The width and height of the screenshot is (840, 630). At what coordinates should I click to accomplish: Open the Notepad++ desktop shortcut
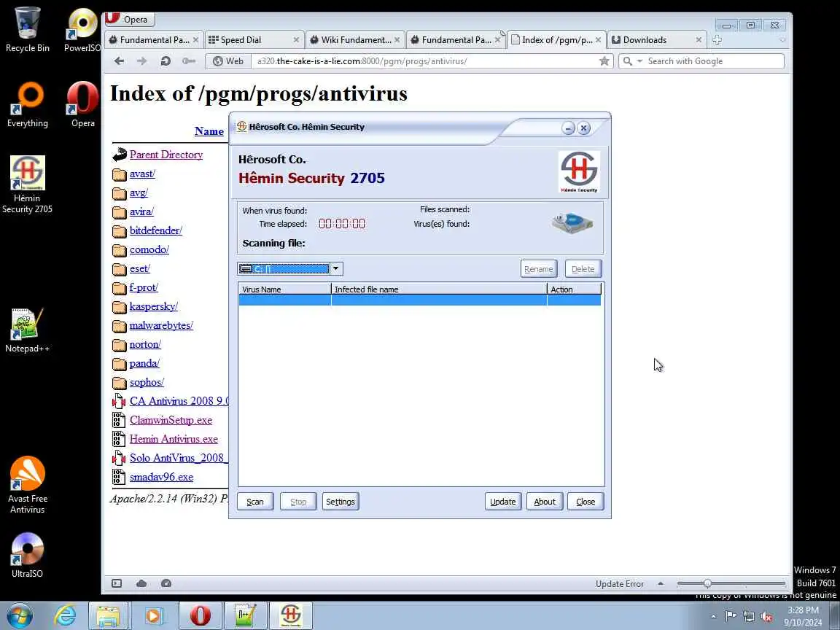[27, 330]
